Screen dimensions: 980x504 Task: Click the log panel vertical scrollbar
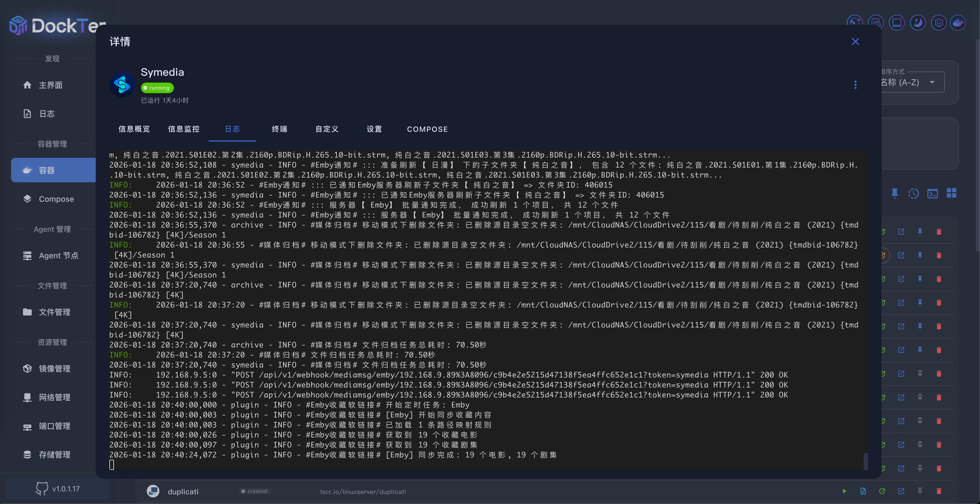(866, 461)
